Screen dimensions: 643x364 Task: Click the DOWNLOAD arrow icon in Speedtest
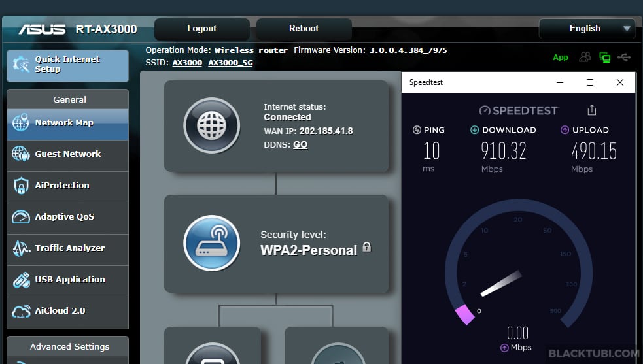(x=474, y=130)
